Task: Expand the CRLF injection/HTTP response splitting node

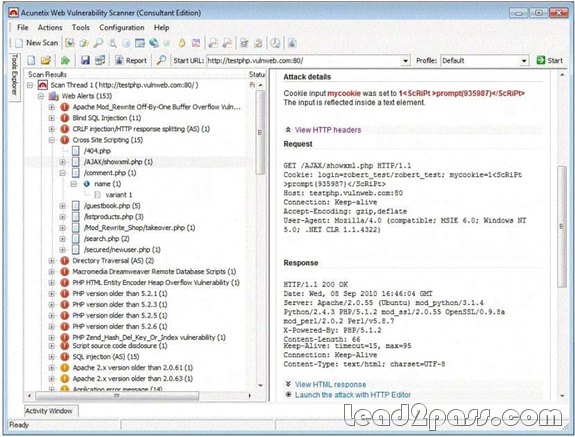Action: 52,129
